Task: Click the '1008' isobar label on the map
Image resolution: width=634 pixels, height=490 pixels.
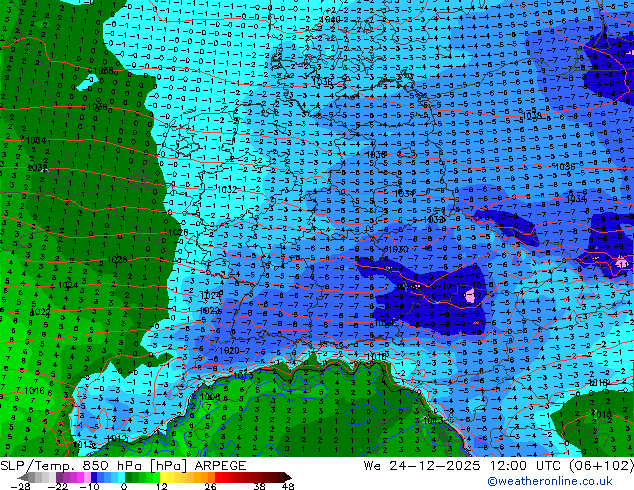Action: pyautogui.click(x=210, y=397)
